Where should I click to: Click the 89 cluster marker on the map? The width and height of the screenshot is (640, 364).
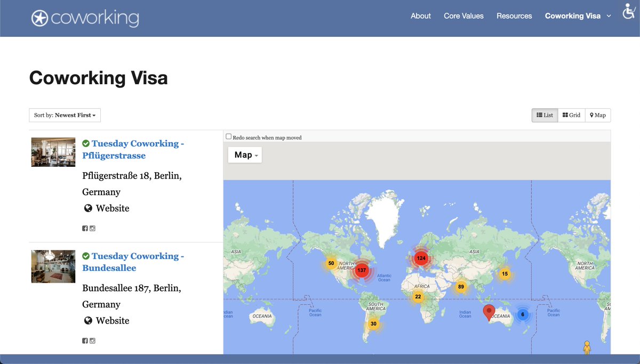(x=461, y=287)
